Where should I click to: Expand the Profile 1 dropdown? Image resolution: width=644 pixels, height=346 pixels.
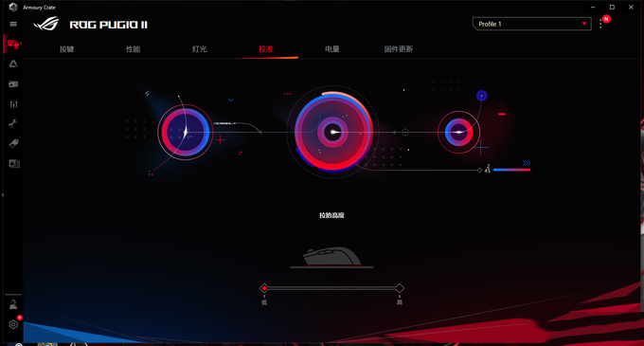click(x=532, y=24)
